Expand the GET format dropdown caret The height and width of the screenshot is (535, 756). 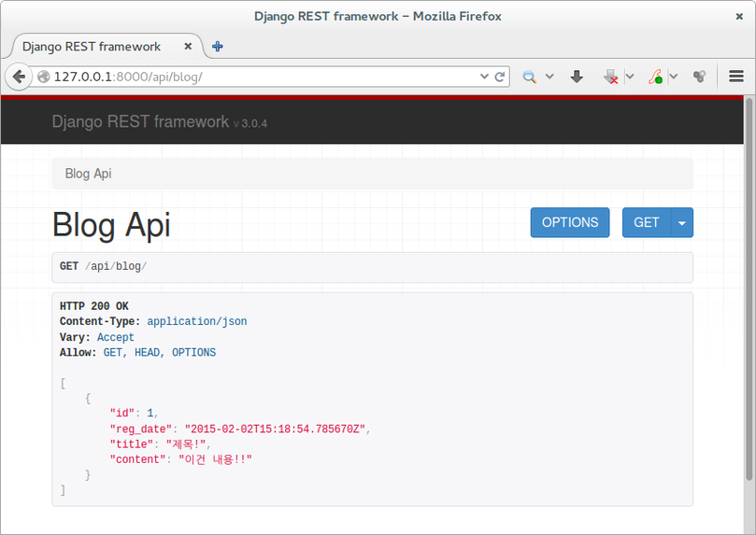coord(682,222)
